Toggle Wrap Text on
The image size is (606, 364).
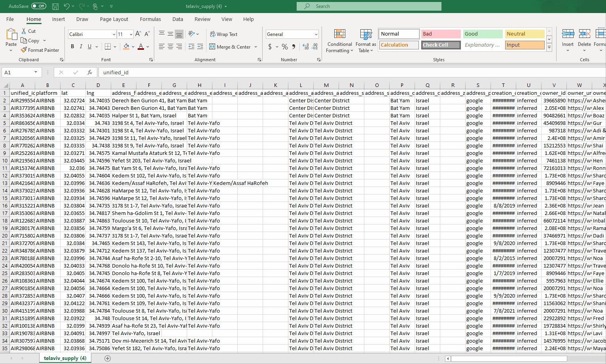[x=223, y=34]
